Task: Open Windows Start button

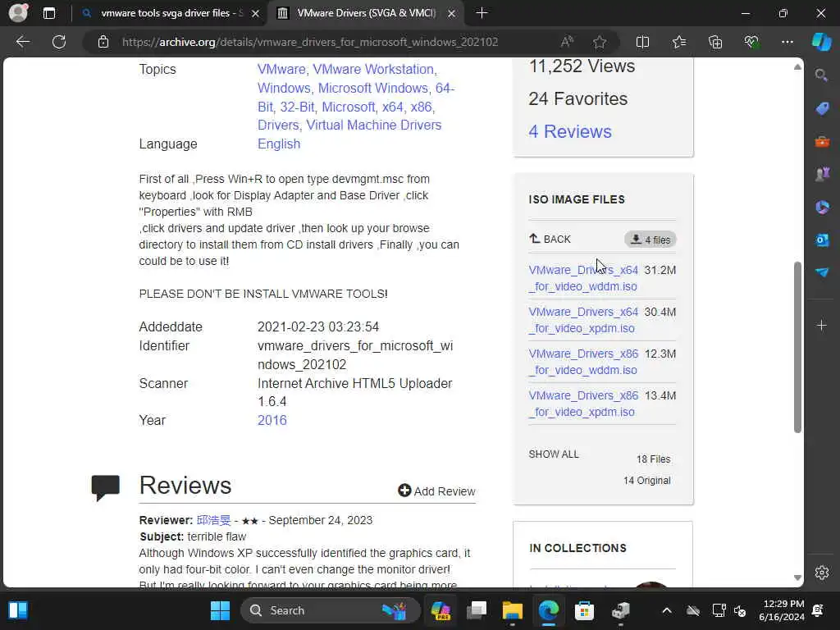Action: (x=220, y=610)
